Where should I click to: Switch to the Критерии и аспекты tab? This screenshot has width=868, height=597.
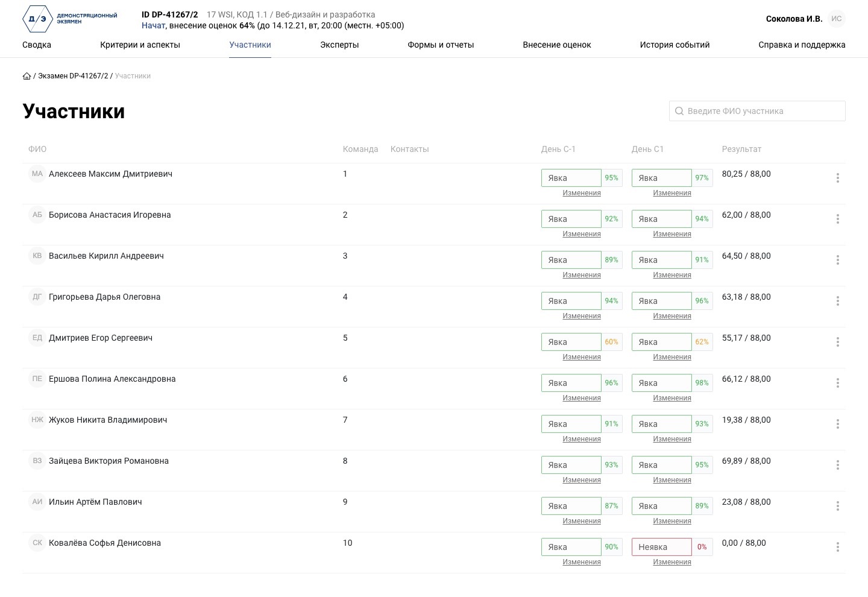coord(140,45)
